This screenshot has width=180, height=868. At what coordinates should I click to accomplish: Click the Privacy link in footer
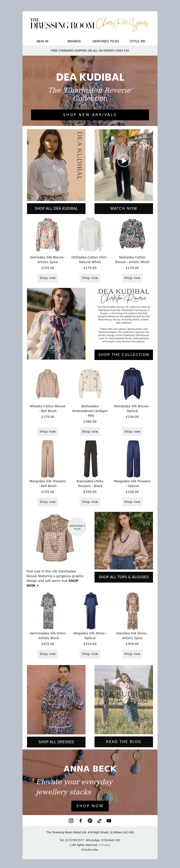[x=105, y=845]
